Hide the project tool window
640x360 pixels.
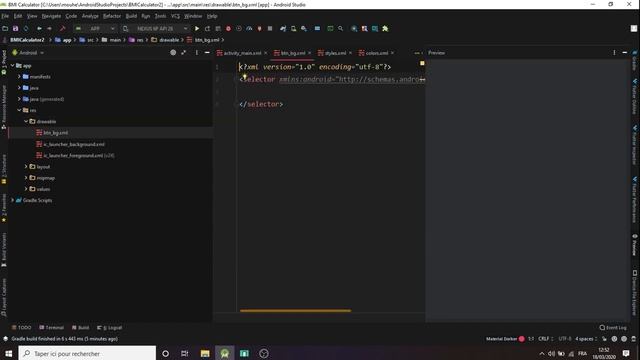coord(207,53)
